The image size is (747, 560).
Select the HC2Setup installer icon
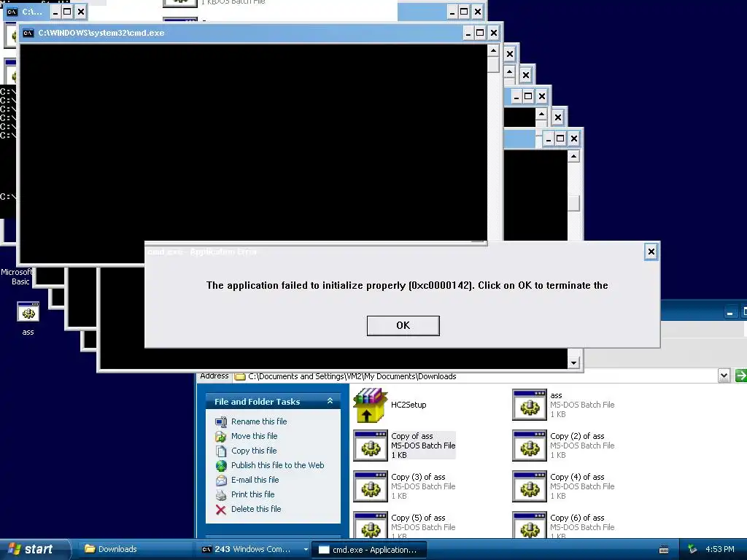[x=370, y=405]
